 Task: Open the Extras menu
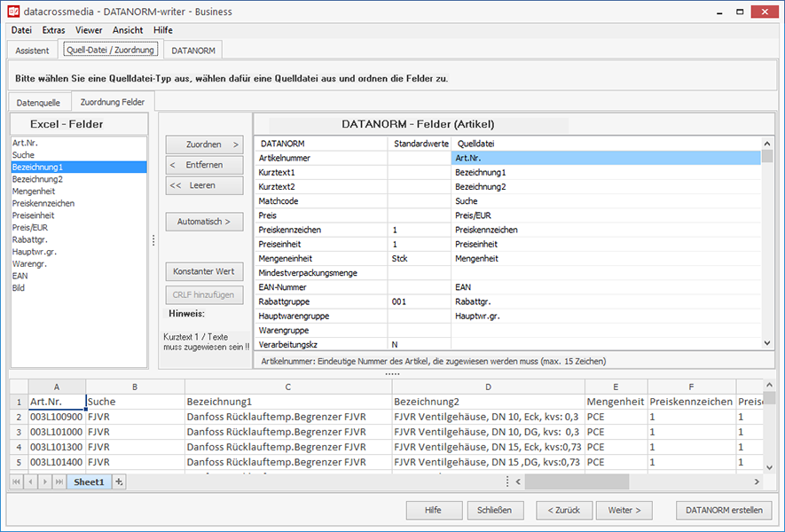(x=53, y=30)
